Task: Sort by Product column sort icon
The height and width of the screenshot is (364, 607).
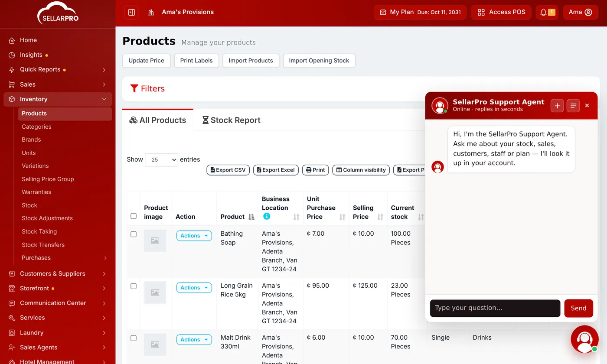Action: [251, 217]
